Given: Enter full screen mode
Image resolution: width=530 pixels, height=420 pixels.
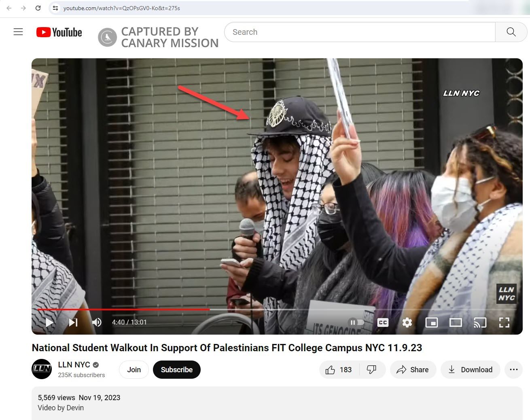Looking at the screenshot, I should (x=504, y=322).
